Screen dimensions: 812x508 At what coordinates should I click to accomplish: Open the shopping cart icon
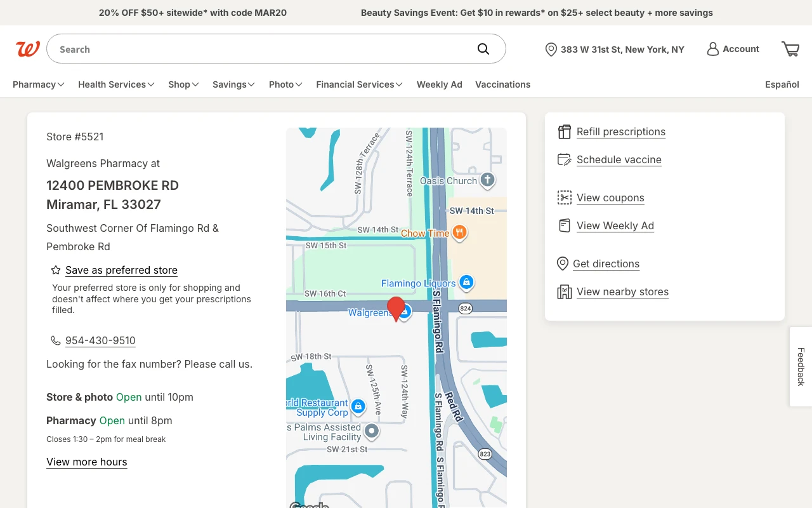tap(790, 49)
